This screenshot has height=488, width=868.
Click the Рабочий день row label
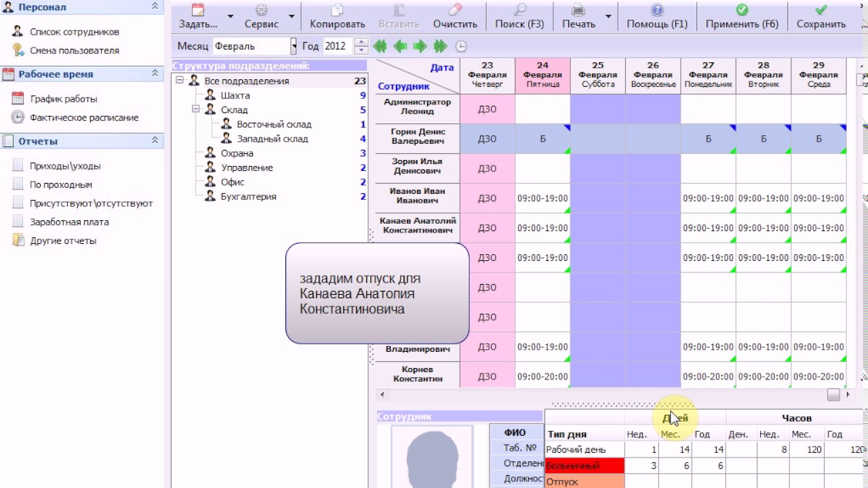coord(585,449)
